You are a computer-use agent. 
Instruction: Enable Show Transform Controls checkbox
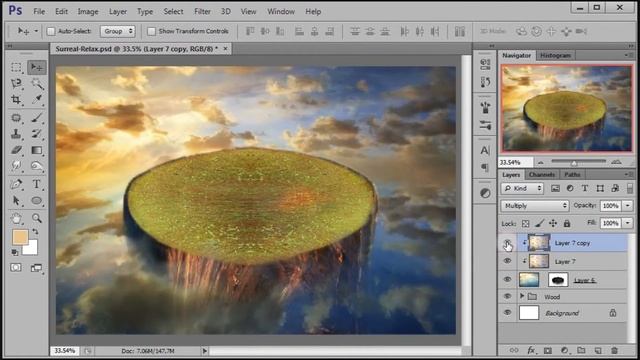pyautogui.click(x=151, y=31)
